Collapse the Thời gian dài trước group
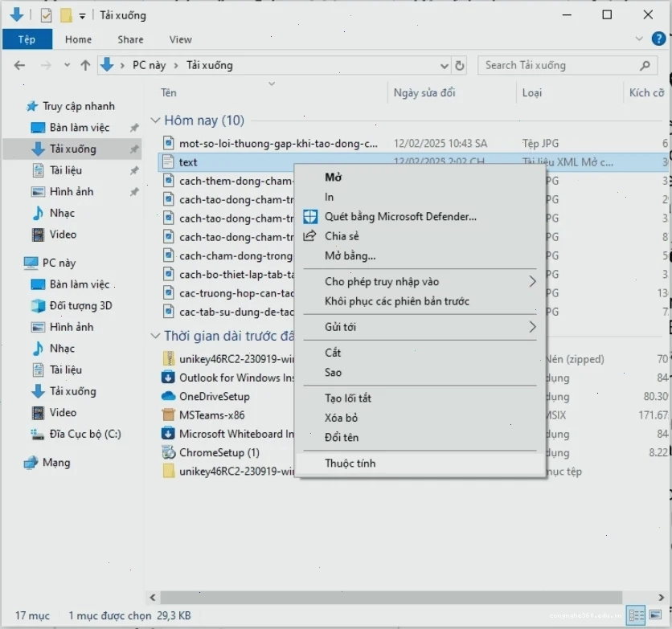672x629 pixels. [155, 336]
